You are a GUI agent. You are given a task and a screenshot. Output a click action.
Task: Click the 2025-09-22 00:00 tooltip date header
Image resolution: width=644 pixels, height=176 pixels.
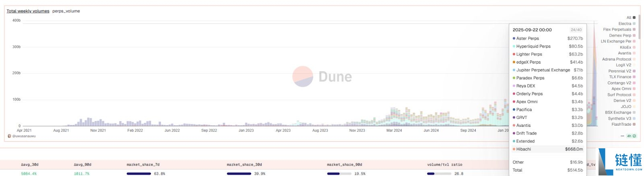click(x=532, y=30)
